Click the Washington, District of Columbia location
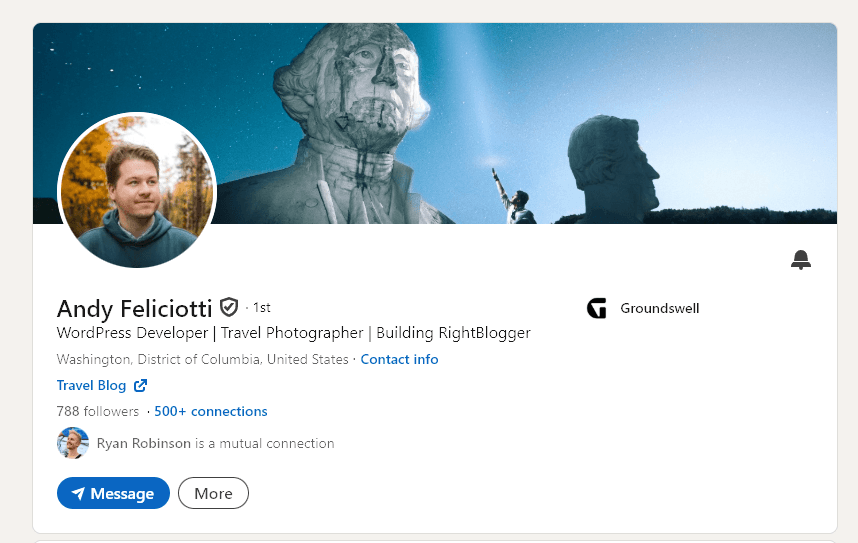Image resolution: width=858 pixels, height=543 pixels. click(202, 359)
